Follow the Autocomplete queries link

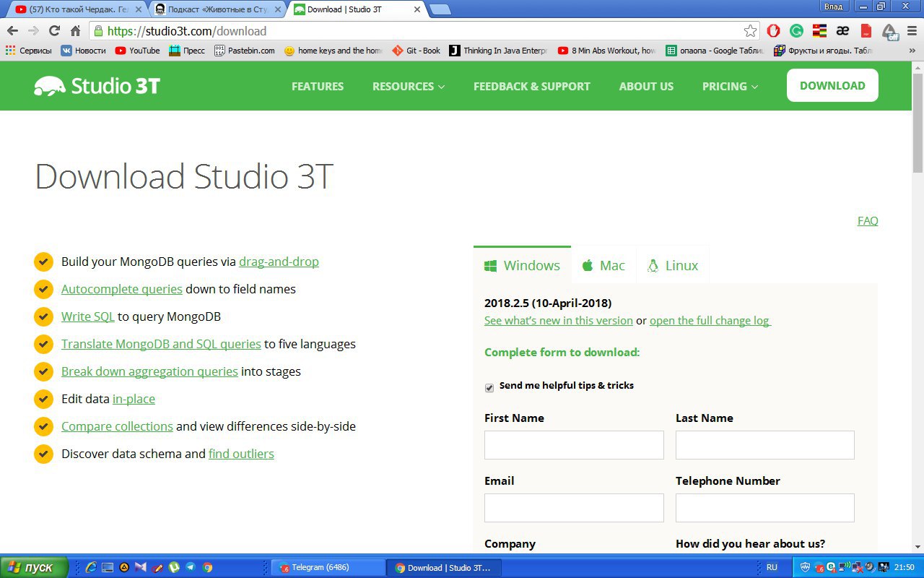pyautogui.click(x=122, y=289)
